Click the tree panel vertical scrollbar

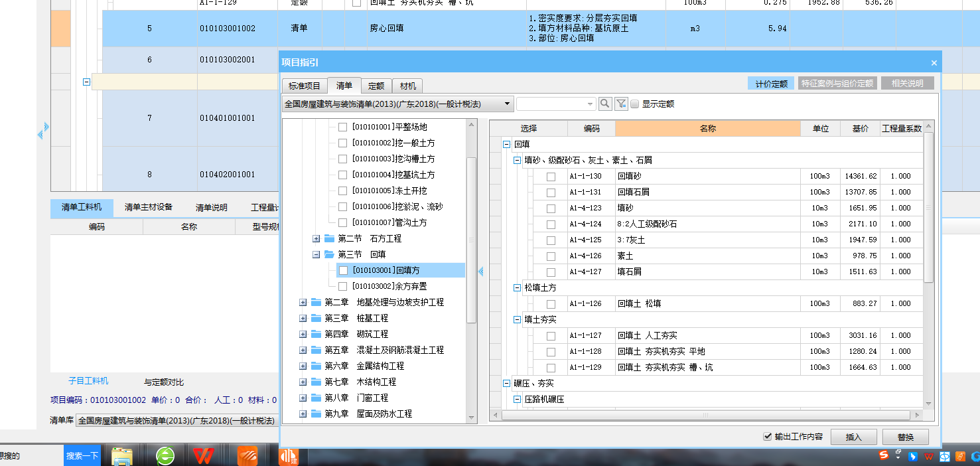pyautogui.click(x=471, y=239)
